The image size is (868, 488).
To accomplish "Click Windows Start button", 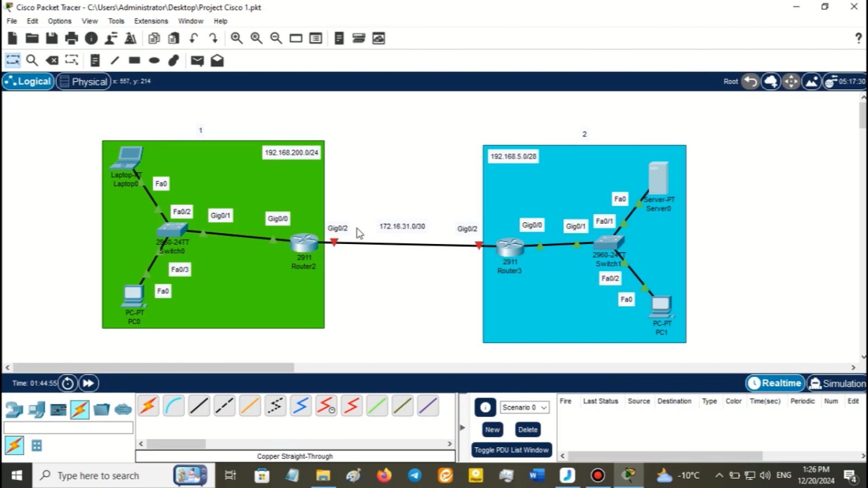I will [17, 475].
